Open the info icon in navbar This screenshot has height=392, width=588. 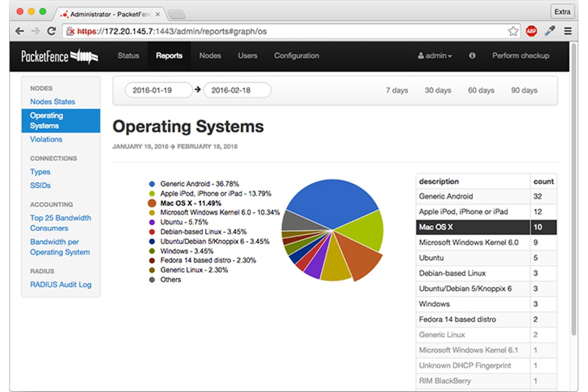(472, 56)
